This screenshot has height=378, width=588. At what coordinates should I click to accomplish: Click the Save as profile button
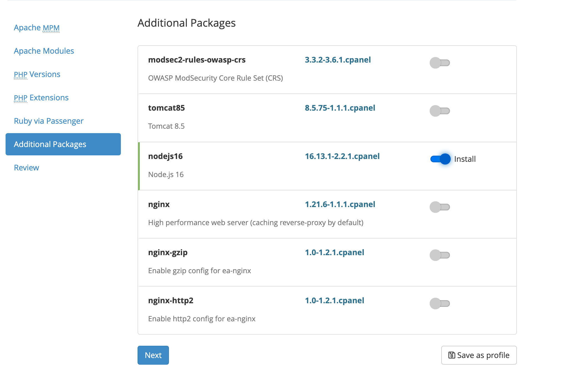pyautogui.click(x=479, y=355)
